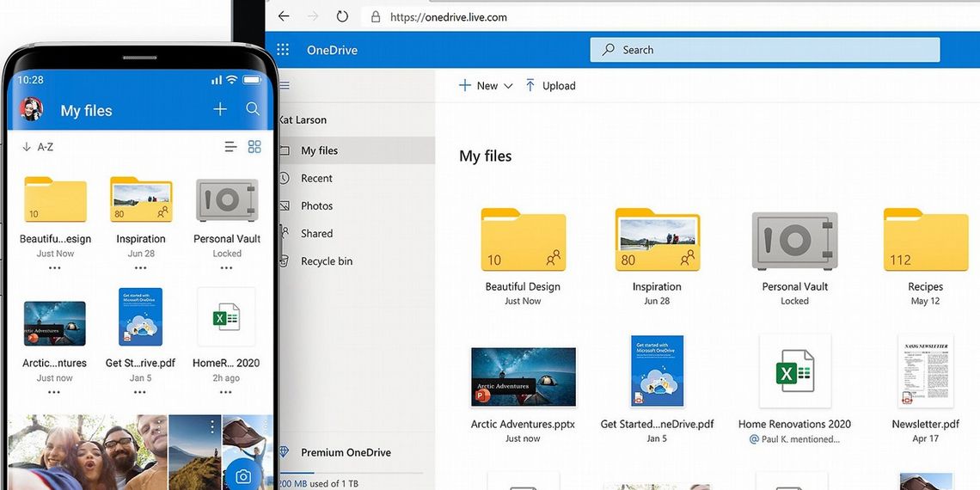
Task: Click the padlock site info icon
Action: pyautogui.click(x=376, y=17)
